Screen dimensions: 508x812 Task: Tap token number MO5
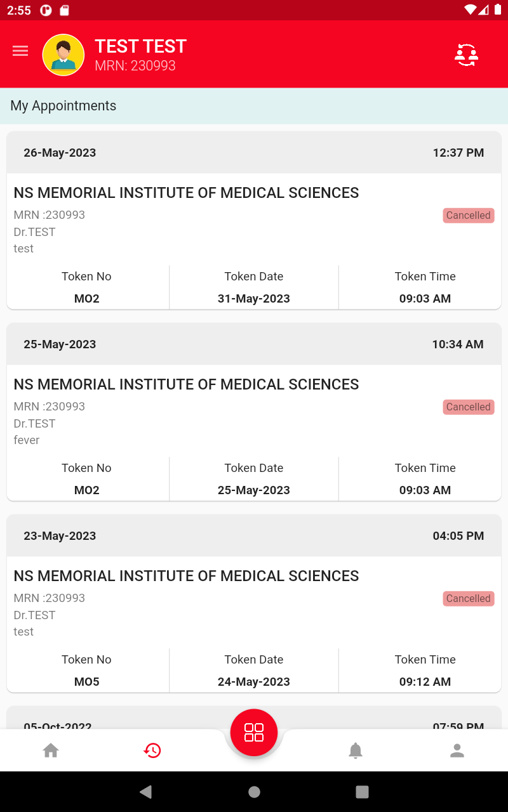click(x=87, y=682)
